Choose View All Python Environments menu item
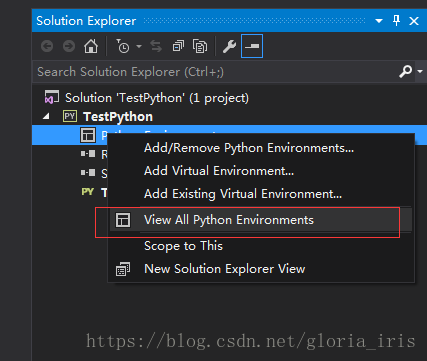 pos(261,220)
